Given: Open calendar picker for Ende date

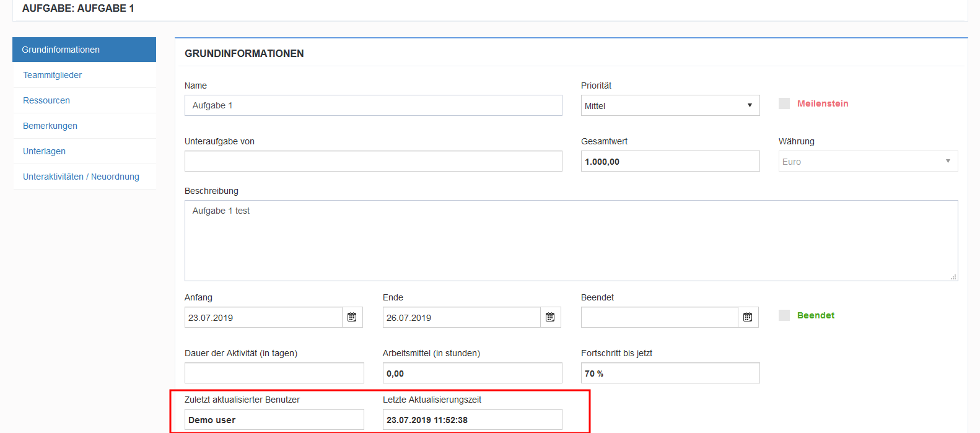Looking at the screenshot, I should pyautogui.click(x=550, y=317).
